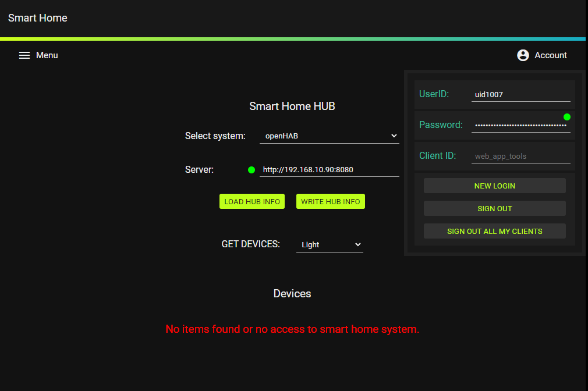Open the GET DEVICES dropdown showing Light
The image size is (588, 391).
pyautogui.click(x=330, y=244)
